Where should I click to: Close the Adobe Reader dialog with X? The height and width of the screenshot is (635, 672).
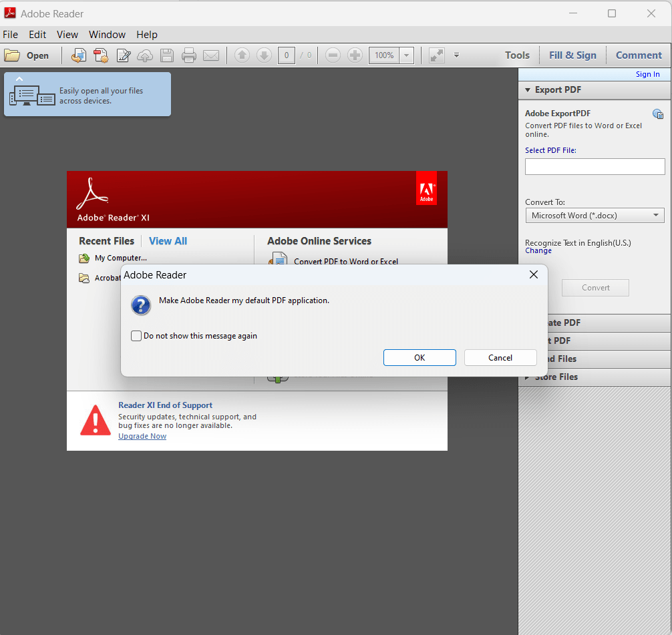pos(534,274)
